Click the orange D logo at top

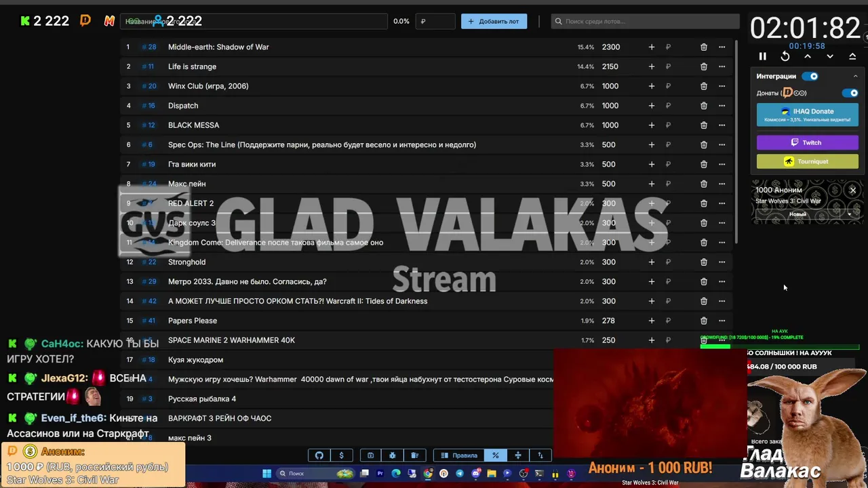pyautogui.click(x=85, y=21)
